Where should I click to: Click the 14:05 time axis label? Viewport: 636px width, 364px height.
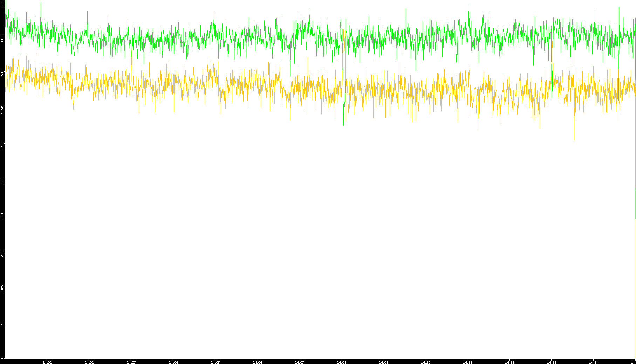tap(215, 362)
